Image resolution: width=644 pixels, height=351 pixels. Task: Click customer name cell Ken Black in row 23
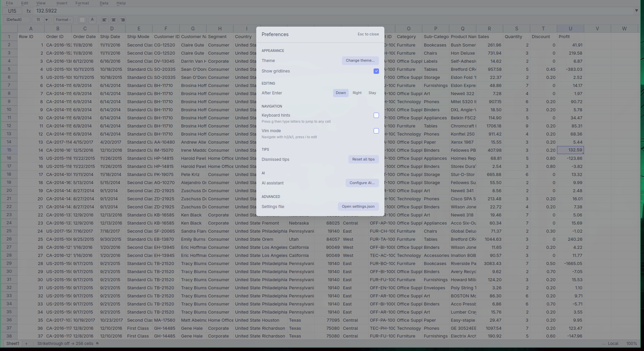(193, 215)
